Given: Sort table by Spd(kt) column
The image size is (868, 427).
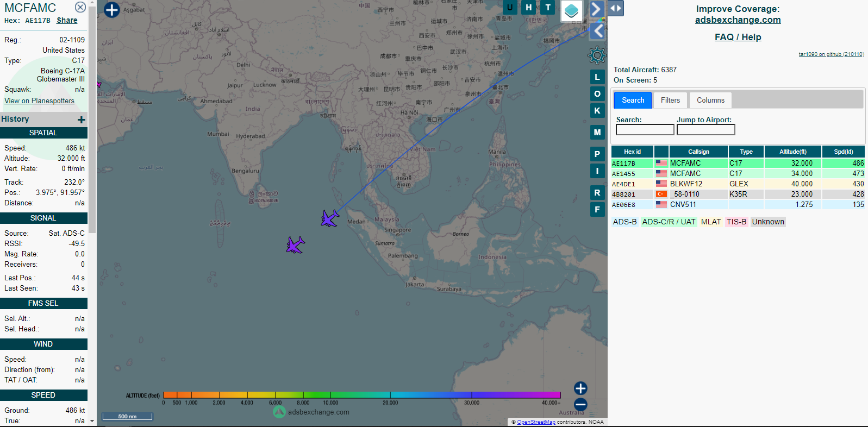Looking at the screenshot, I should click(x=844, y=152).
